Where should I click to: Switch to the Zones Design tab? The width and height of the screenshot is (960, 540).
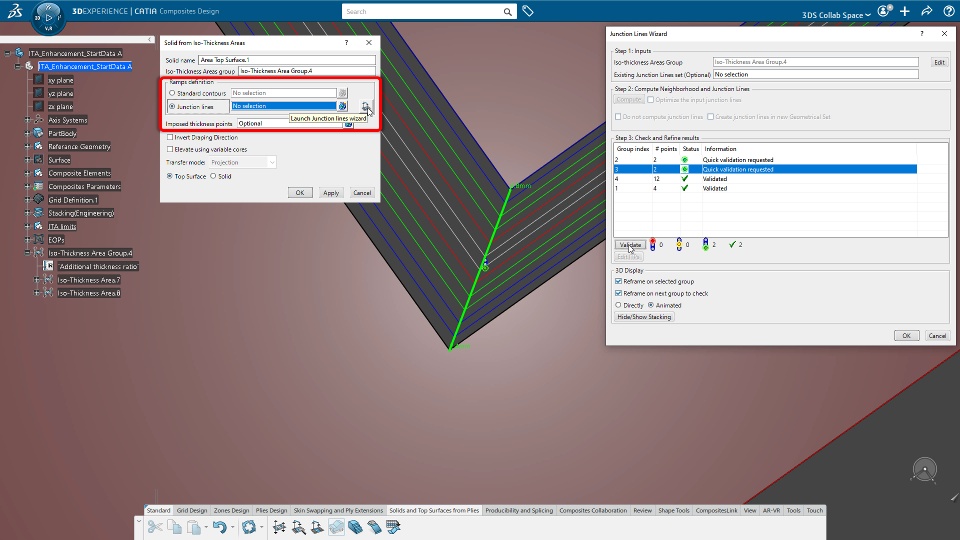coord(231,510)
